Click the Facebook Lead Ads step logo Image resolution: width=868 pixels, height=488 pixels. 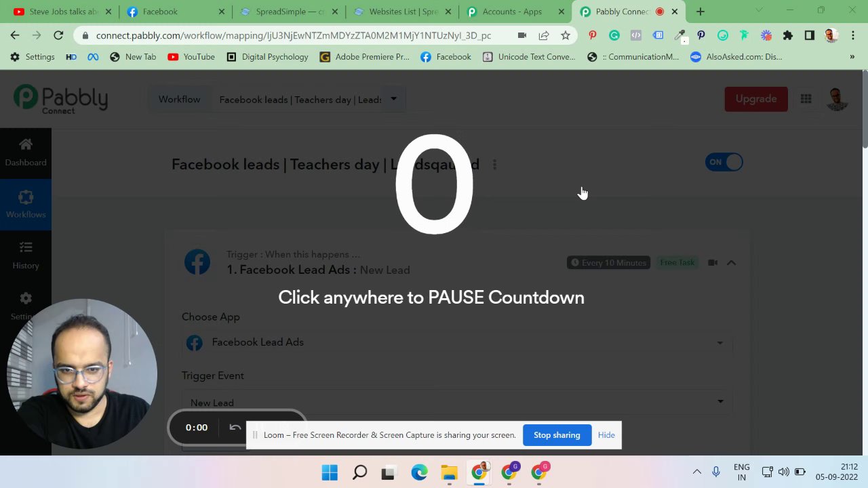point(197,262)
